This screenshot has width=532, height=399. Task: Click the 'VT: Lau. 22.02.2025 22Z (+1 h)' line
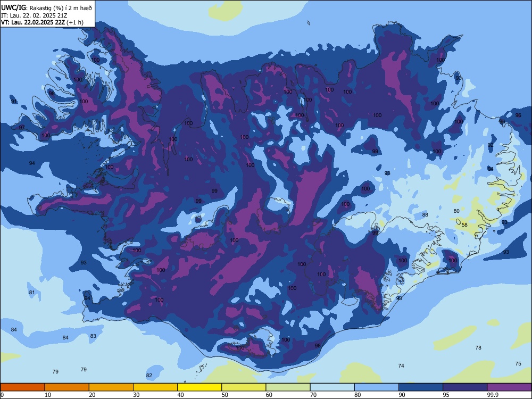click(42, 22)
